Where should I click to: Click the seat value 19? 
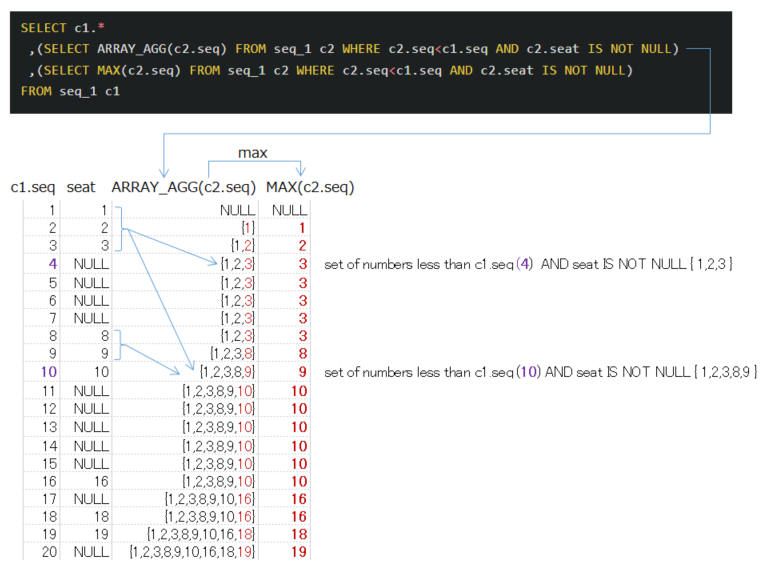click(x=101, y=534)
